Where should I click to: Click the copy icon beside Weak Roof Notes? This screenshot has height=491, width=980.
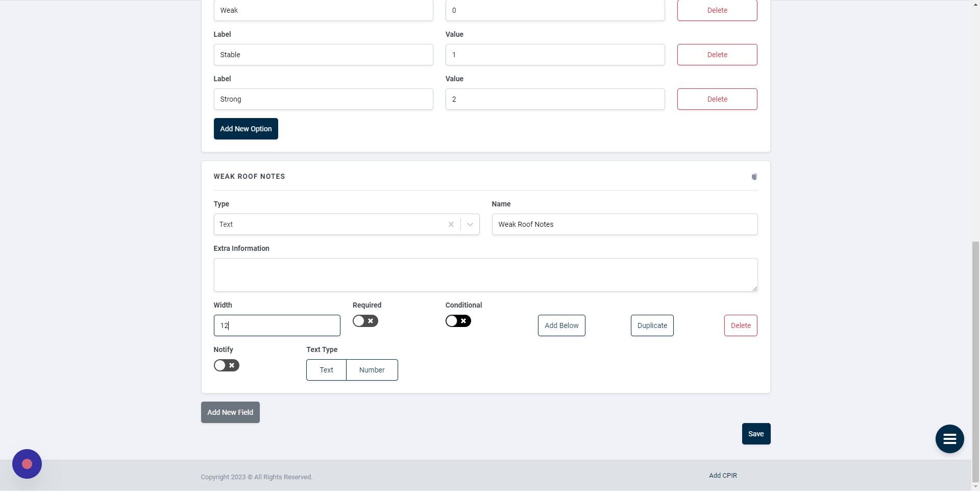coord(754,177)
